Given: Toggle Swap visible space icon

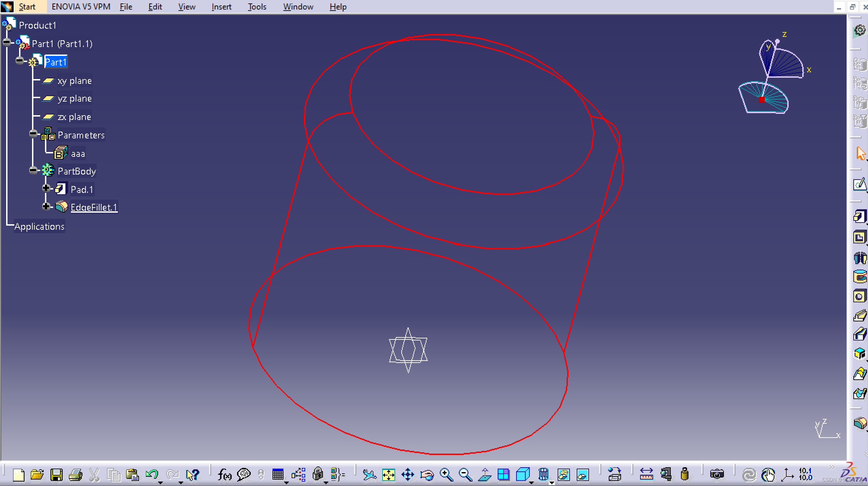Looking at the screenshot, I should pyautogui.click(x=583, y=474).
